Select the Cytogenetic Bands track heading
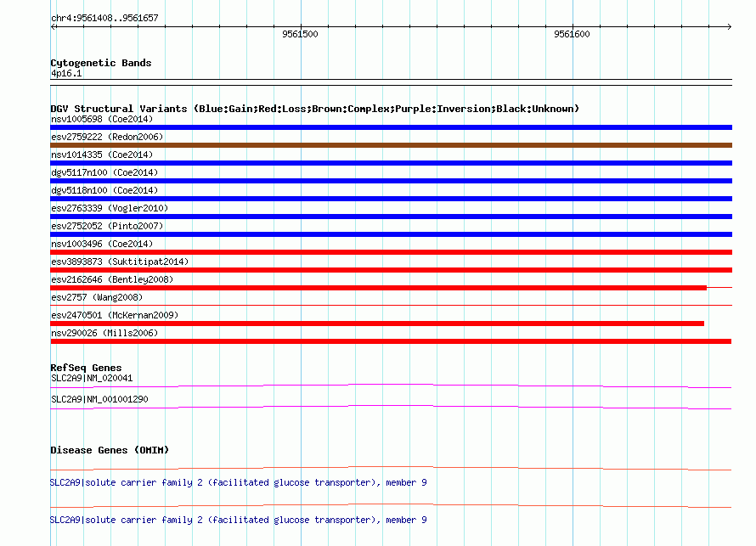This screenshot has width=756, height=546. pos(101,63)
